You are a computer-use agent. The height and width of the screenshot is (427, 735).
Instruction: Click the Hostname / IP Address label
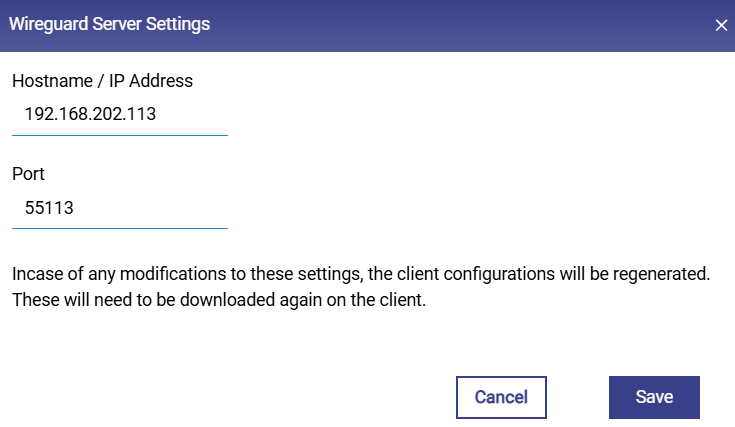(x=102, y=81)
